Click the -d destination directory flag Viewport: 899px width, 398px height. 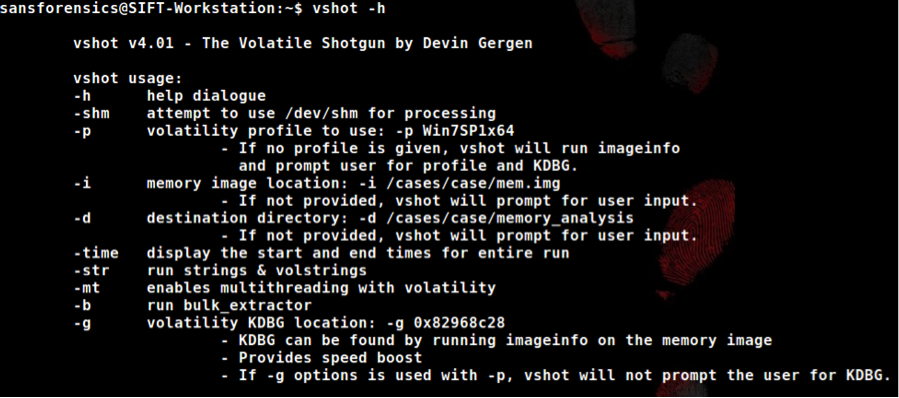[82, 218]
